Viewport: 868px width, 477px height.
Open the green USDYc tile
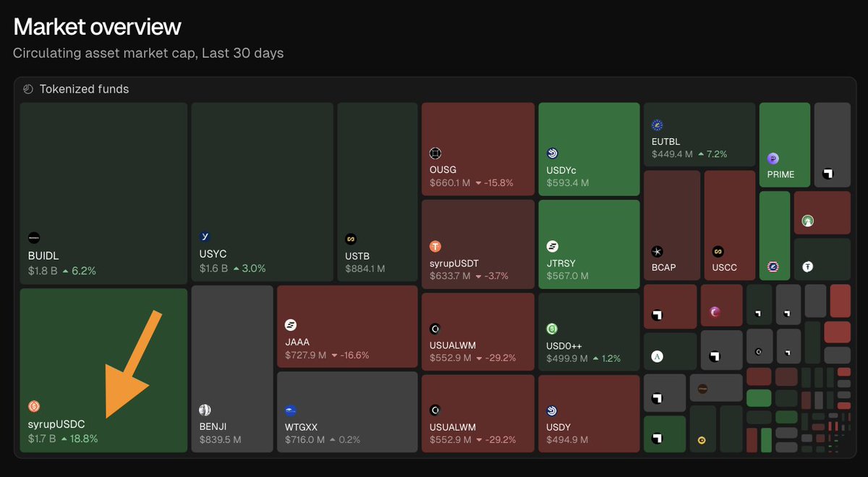[x=589, y=148]
